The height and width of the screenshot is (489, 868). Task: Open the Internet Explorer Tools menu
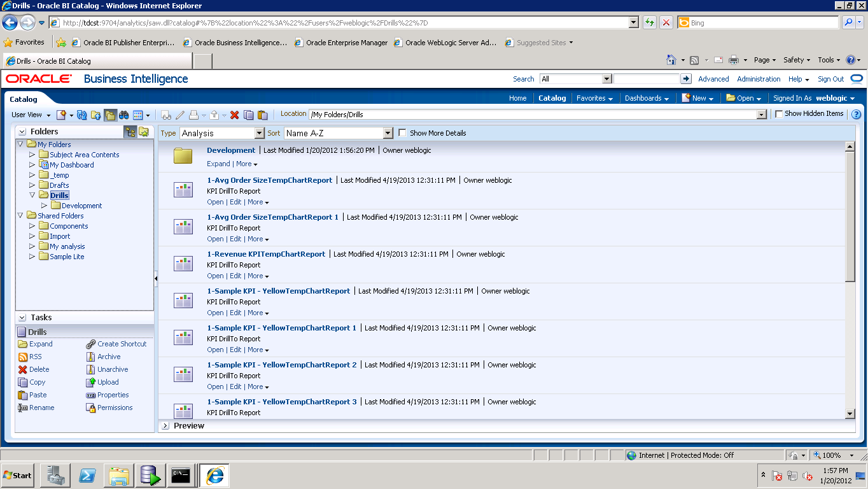click(x=829, y=60)
